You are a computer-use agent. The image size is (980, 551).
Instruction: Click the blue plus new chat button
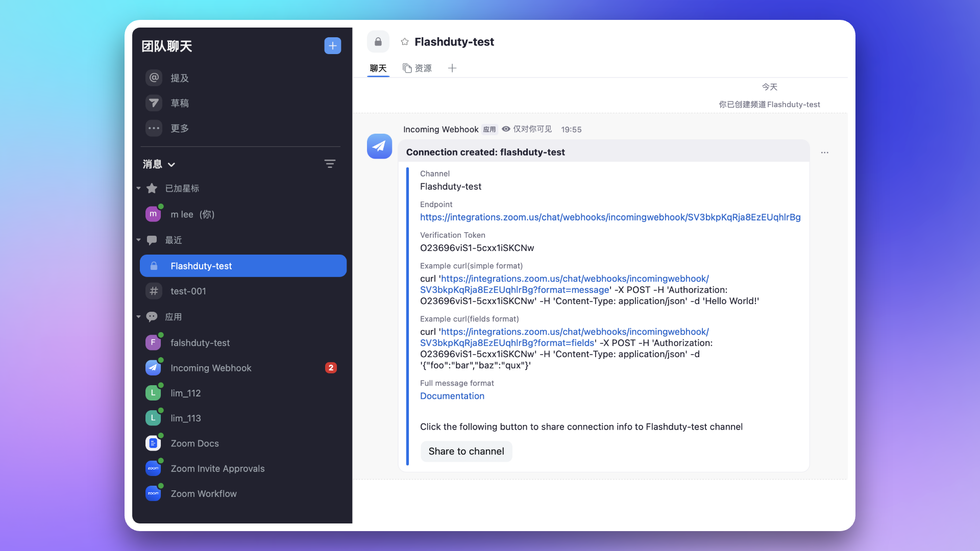[x=332, y=46]
